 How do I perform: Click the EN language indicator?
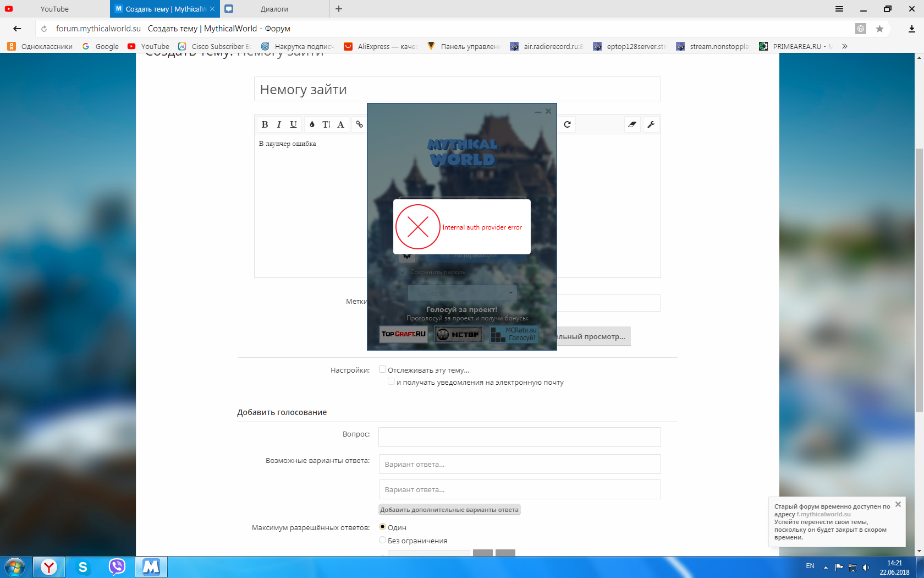click(810, 566)
